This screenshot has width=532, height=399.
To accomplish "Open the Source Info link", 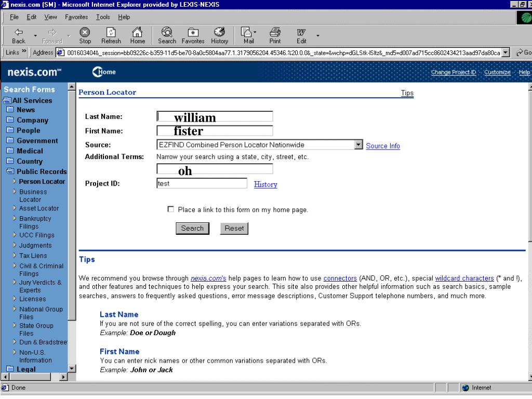I will tap(383, 146).
